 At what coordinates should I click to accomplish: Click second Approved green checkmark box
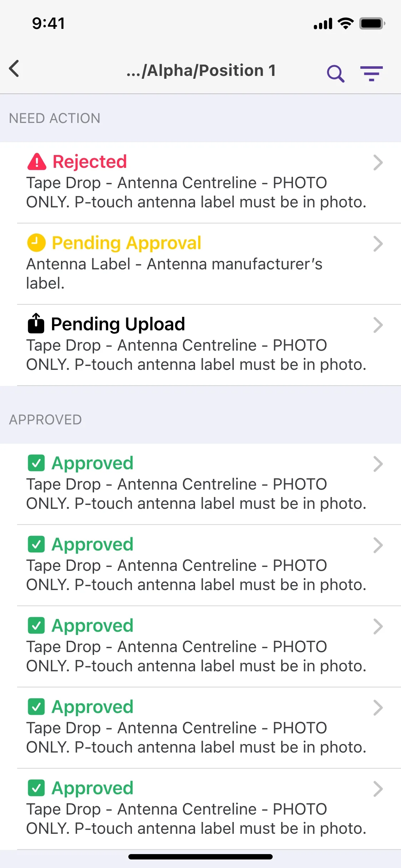(36, 544)
